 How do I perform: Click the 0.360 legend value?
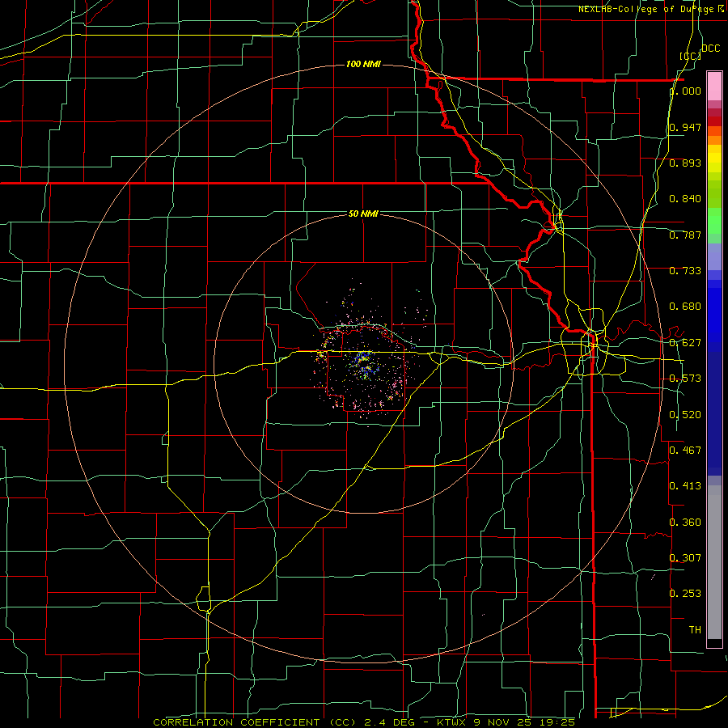click(685, 523)
